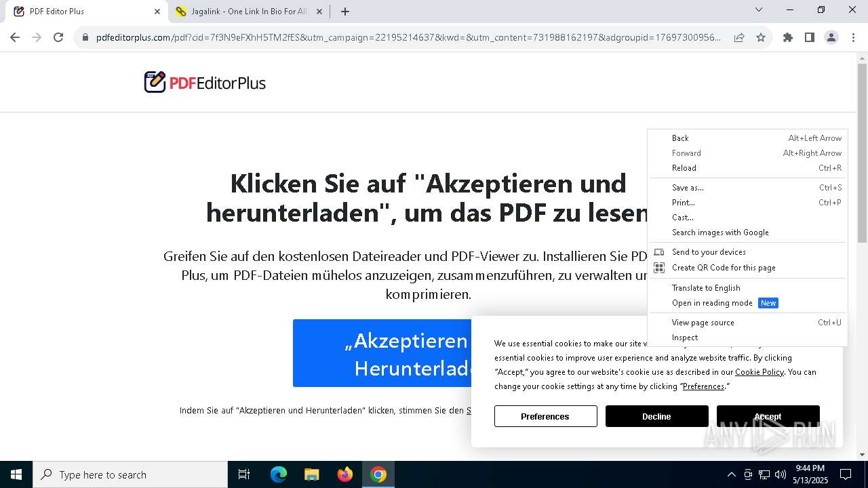868x488 pixels.
Task: Select Print... in context menu
Action: tap(747, 203)
